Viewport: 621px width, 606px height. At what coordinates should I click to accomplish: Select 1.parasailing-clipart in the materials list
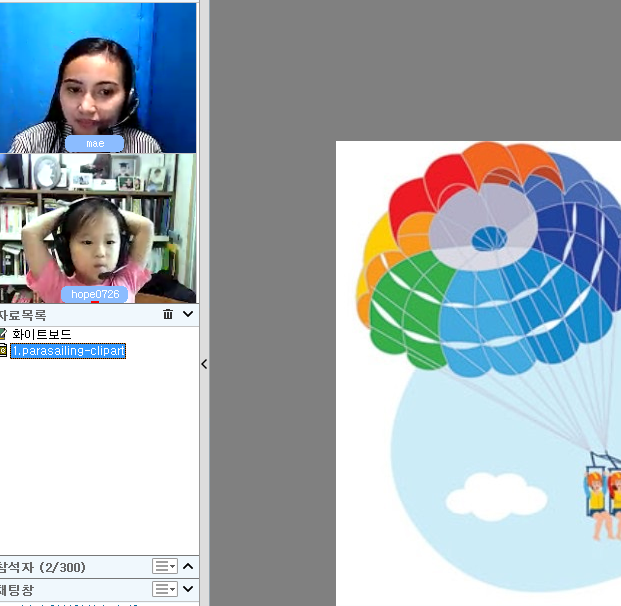68,351
